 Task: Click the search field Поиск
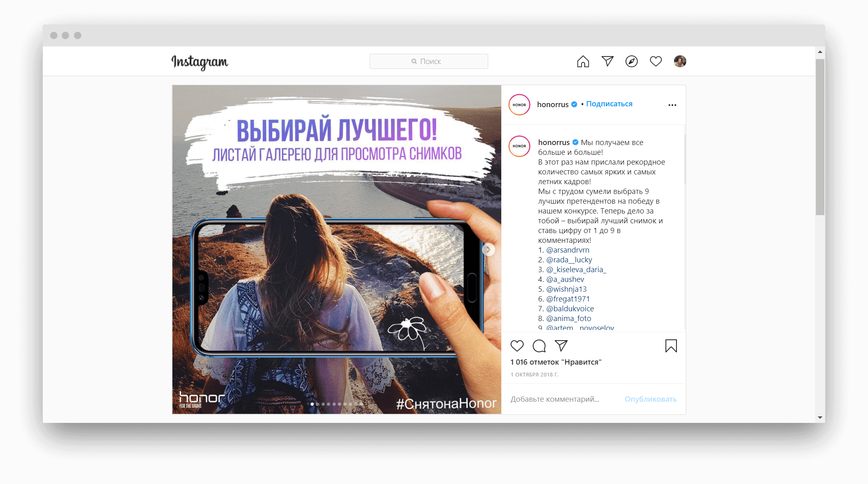coord(429,61)
